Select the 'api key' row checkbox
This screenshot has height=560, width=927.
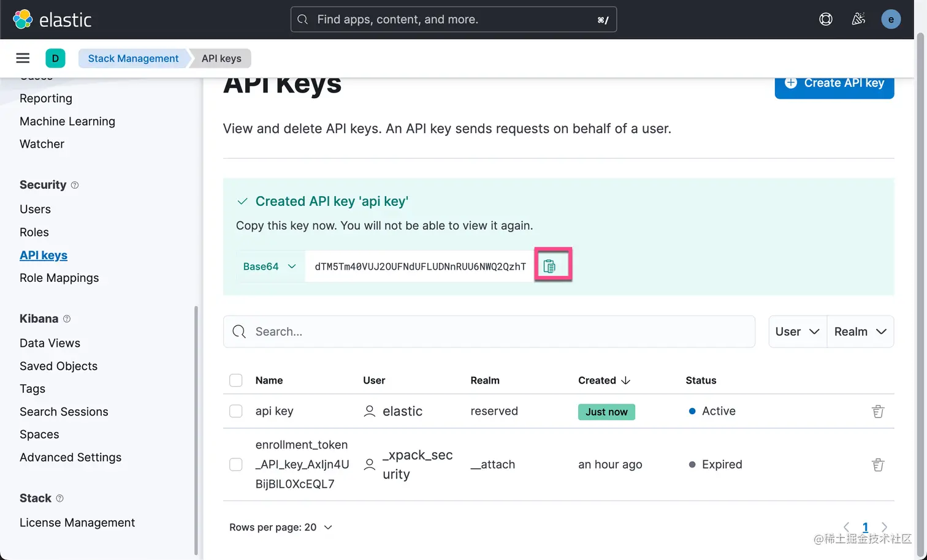click(236, 411)
